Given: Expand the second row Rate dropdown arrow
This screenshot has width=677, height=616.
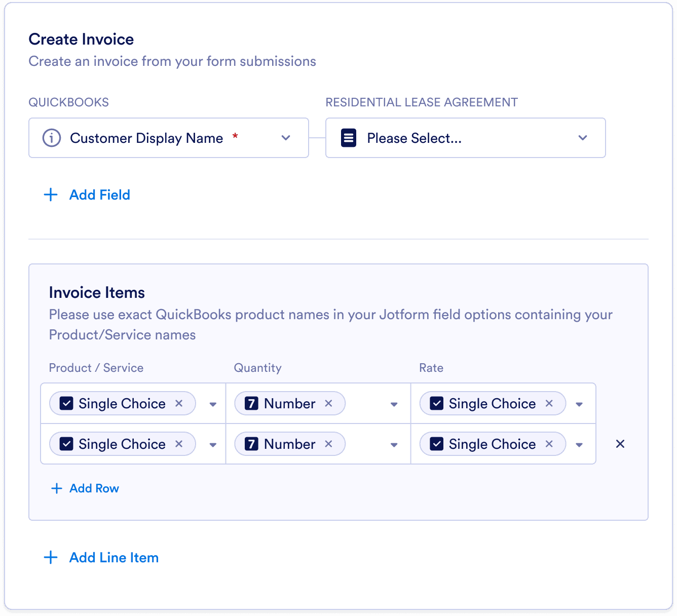Looking at the screenshot, I should pos(579,444).
